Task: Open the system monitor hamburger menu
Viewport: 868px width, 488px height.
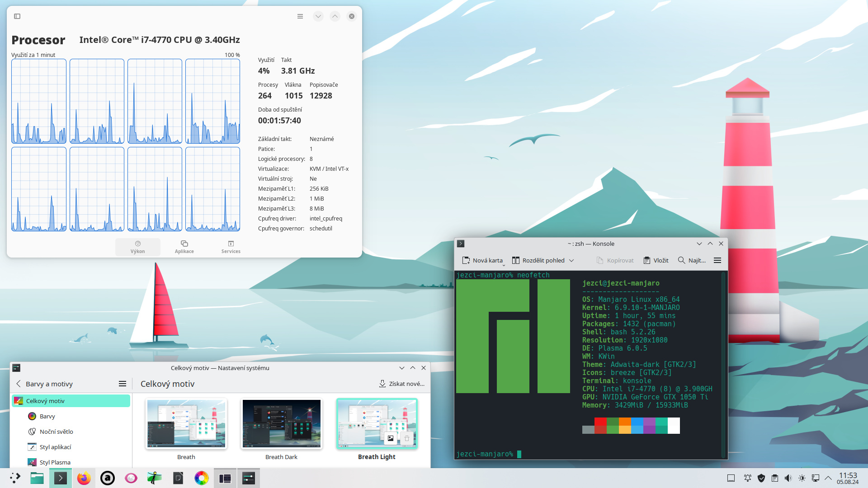Action: click(x=300, y=16)
